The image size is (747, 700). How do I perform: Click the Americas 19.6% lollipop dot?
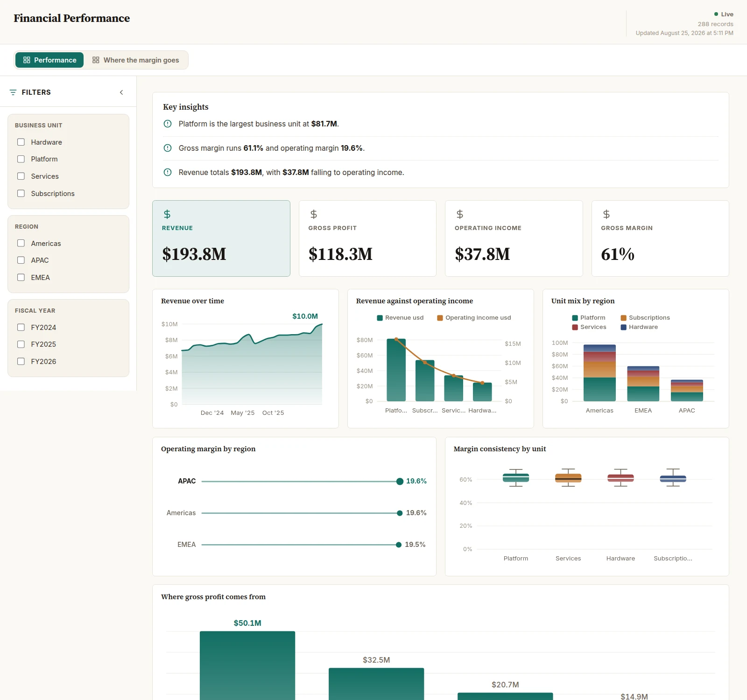click(400, 513)
